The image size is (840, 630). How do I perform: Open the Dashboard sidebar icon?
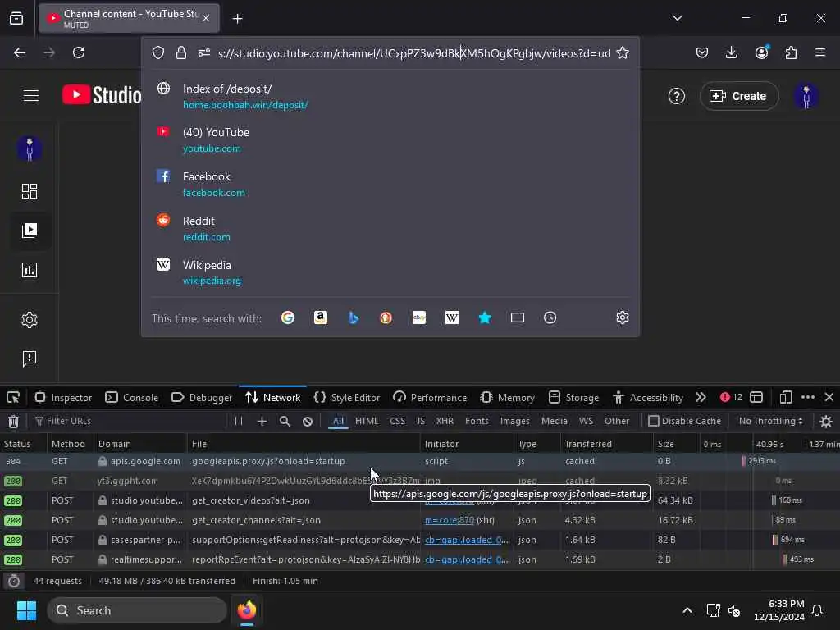coord(30,191)
